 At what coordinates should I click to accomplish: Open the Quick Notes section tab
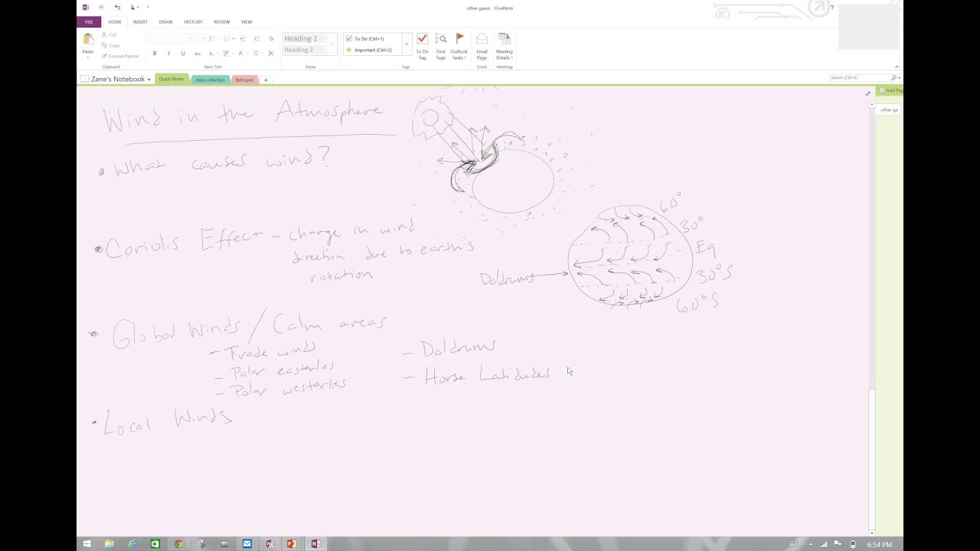(x=171, y=79)
